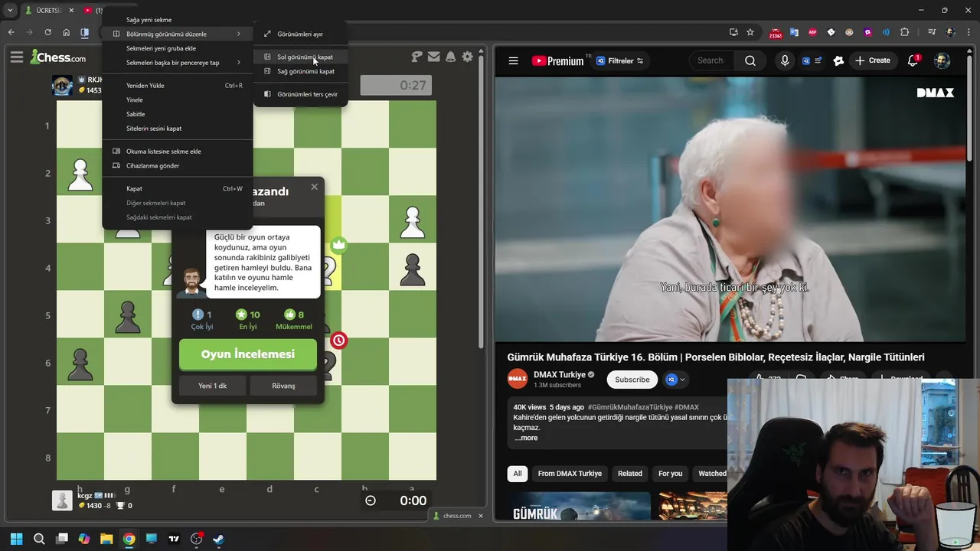Open Windows taskbar search

coord(39,539)
